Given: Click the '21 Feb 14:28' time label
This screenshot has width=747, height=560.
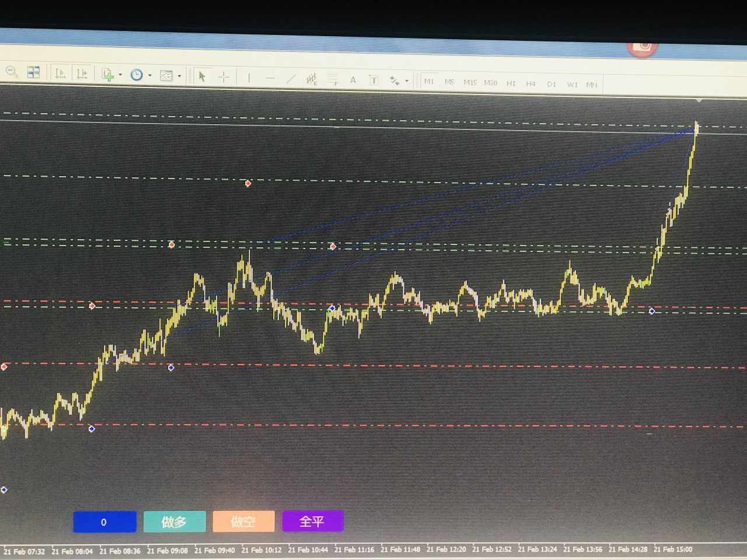Looking at the screenshot, I should pyautogui.click(x=628, y=549).
